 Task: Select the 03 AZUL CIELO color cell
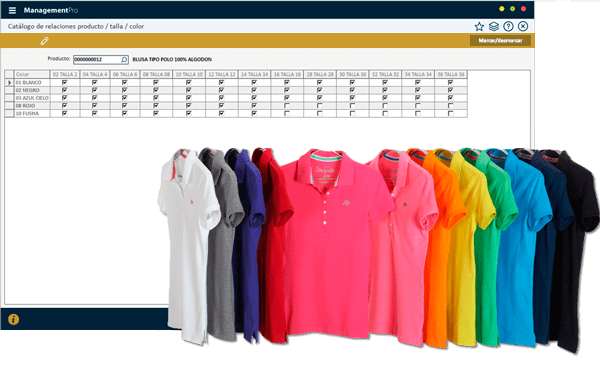click(32, 98)
